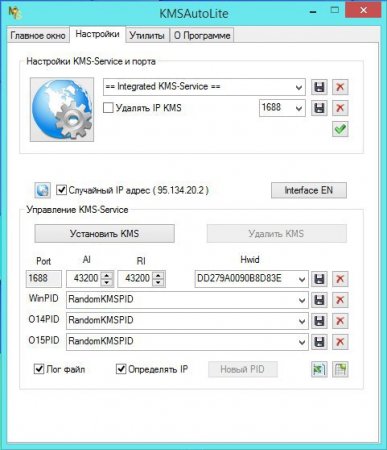Decrease the RI value with down arrow
The height and width of the screenshot is (450, 387).
(158, 282)
